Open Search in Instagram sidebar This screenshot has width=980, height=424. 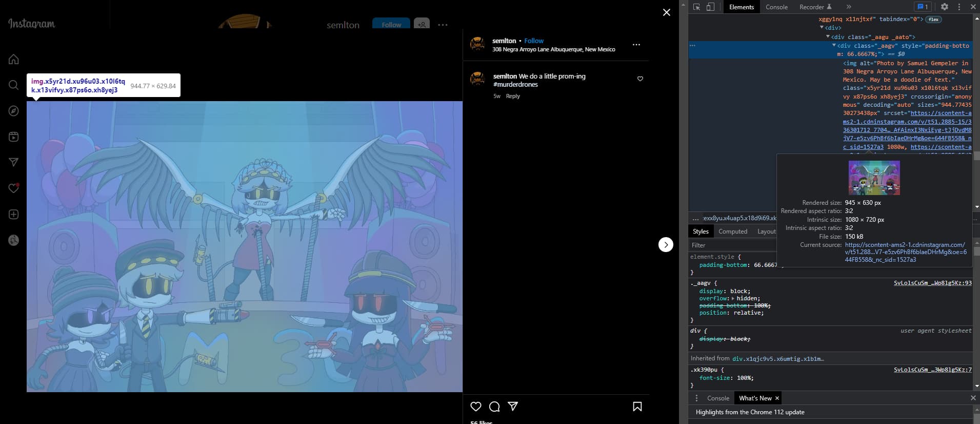tap(14, 85)
